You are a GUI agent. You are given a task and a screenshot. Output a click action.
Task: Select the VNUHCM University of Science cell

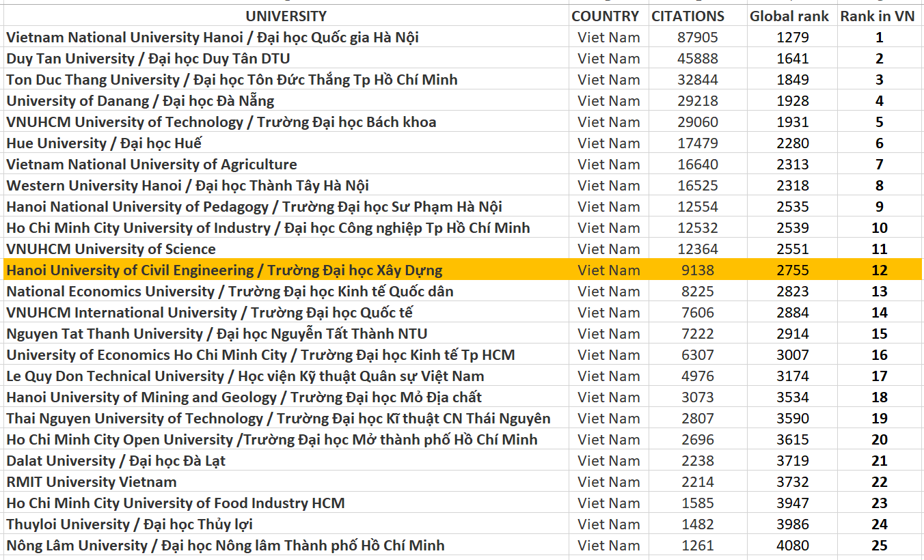(x=286, y=249)
